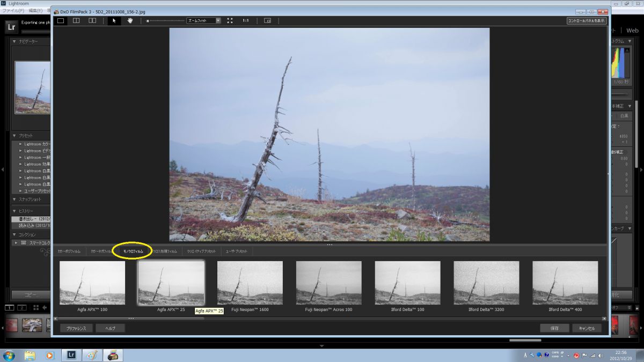Activate the split preview view mode
Image resolution: width=644 pixels, height=362 pixels.
[x=76, y=20]
